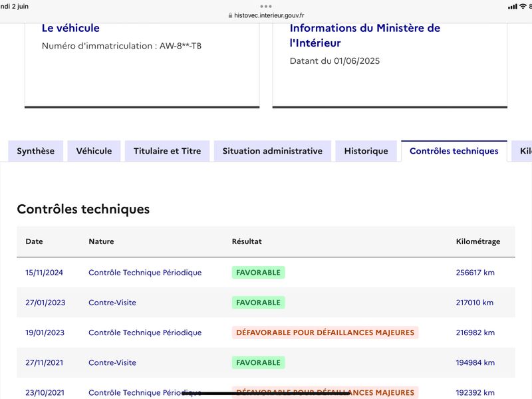The height and width of the screenshot is (399, 532).
Task: Click the 'Contrôles techniques' section heading
Action: pos(83,209)
